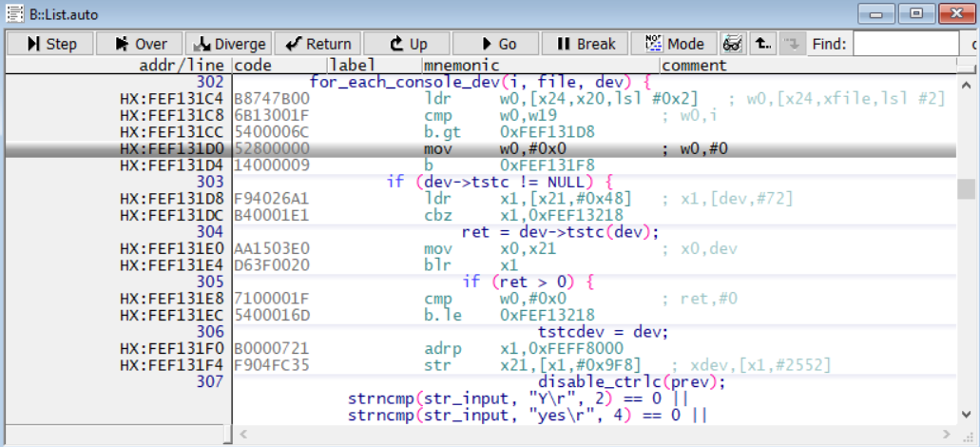980x447 pixels.
Task: Click horizontal scrollbar right arrow
Action: [948, 434]
